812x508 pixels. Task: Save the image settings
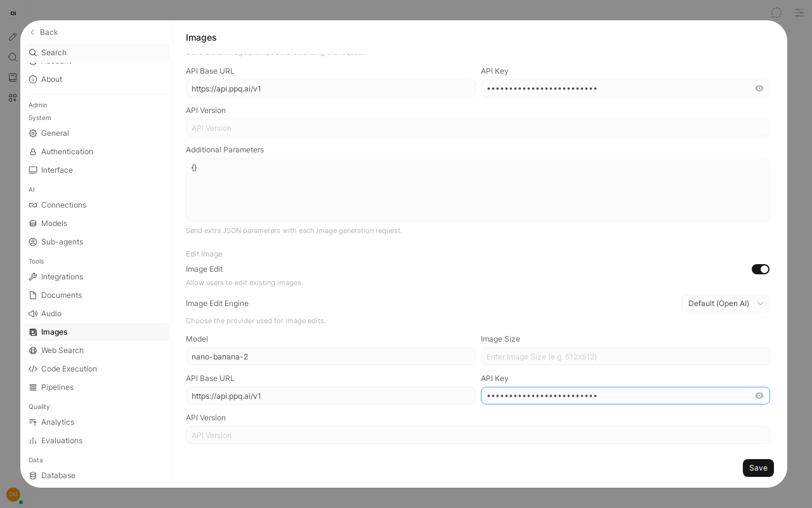click(758, 468)
